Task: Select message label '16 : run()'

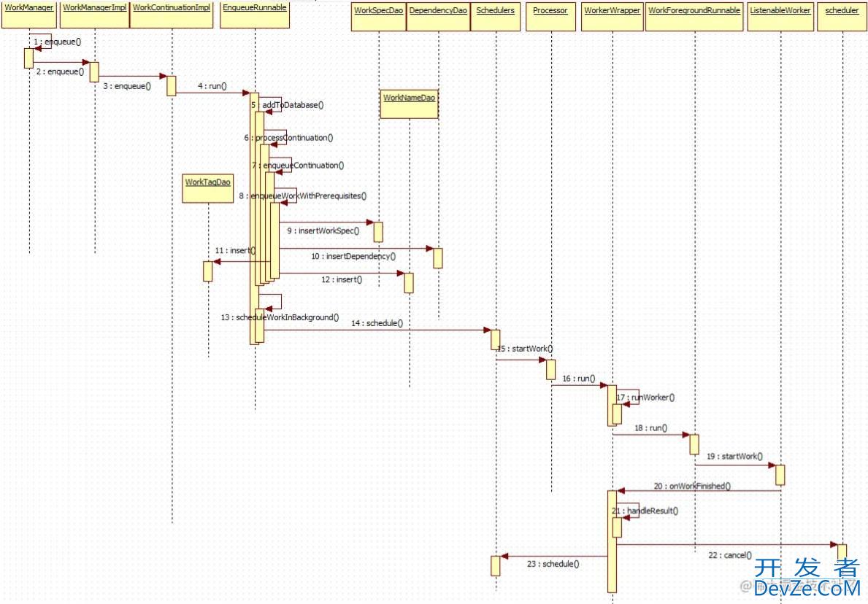Action: pyautogui.click(x=578, y=379)
